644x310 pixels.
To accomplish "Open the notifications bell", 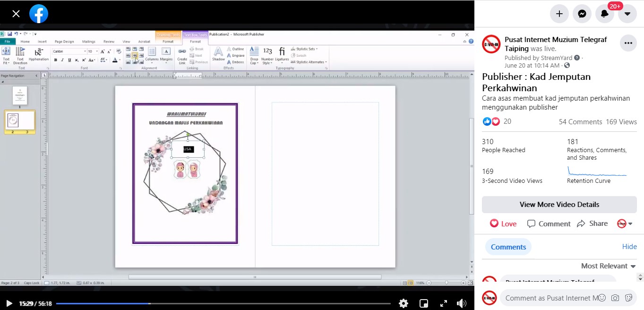I will click(x=605, y=14).
